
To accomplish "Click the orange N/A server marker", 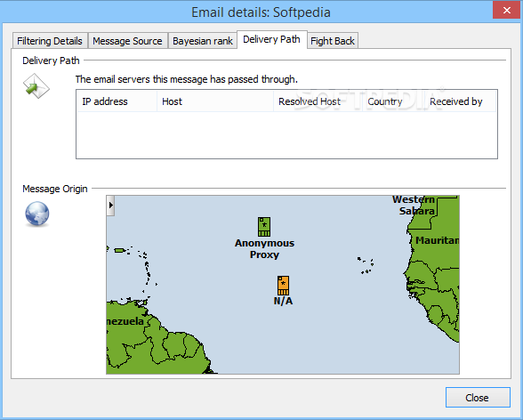I will tap(283, 286).
